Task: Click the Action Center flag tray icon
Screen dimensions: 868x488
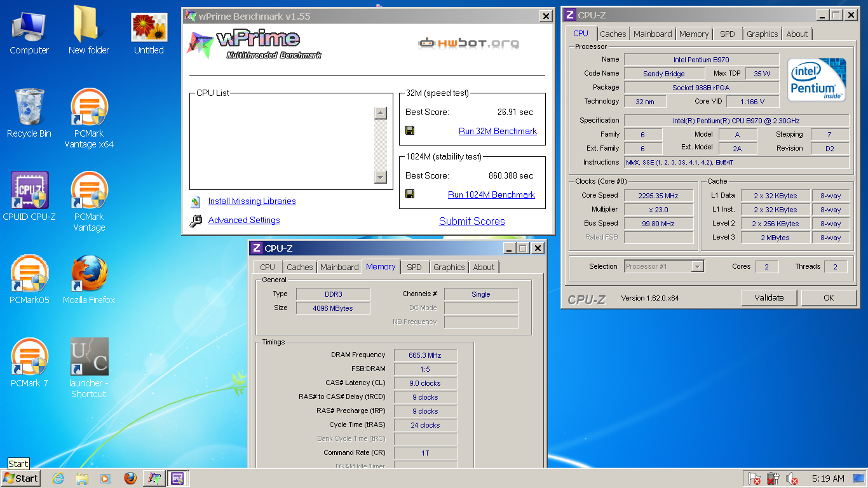Action: coord(754,479)
